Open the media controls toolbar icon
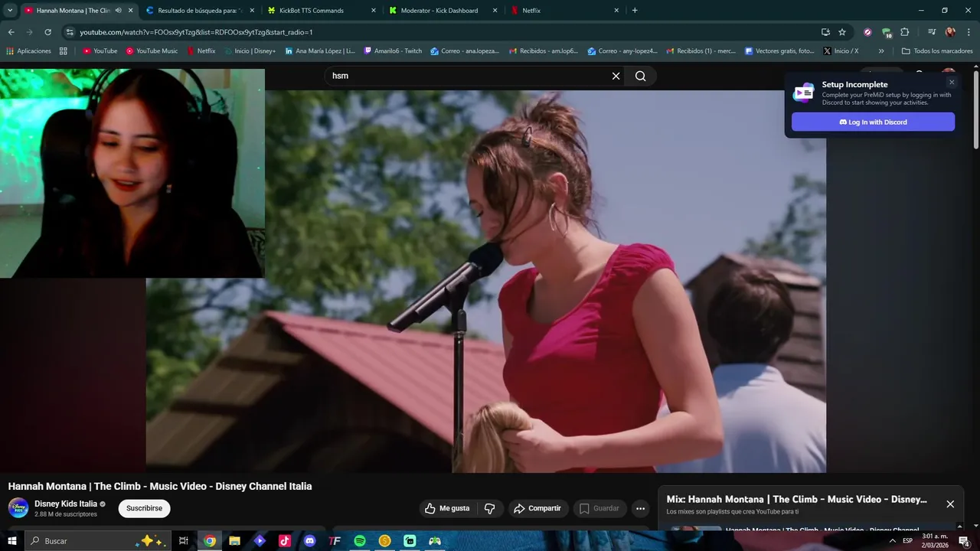Screen dimensions: 980x551 [x=932, y=32]
